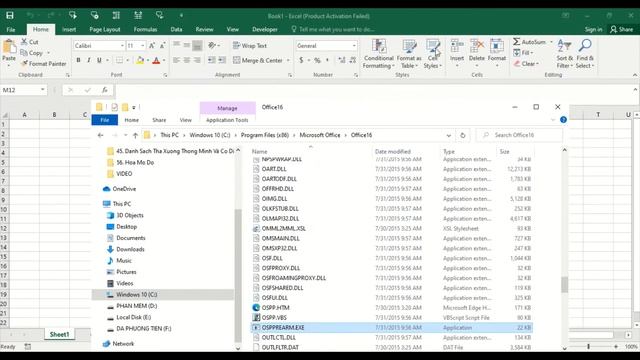Click the Paste icon in Clipboard group
Viewport: 640px width, 360px height.
pyautogui.click(x=9, y=47)
